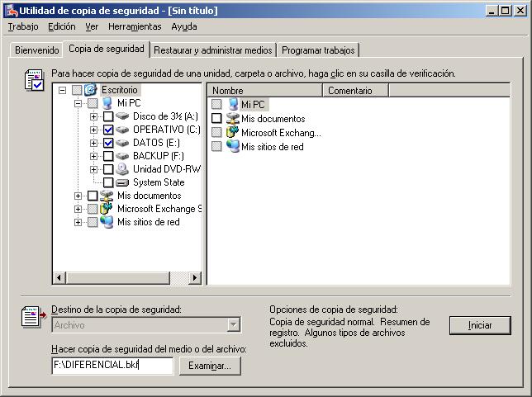Check the BACKUP (F:) drive checkbox
The width and height of the screenshot is (532, 397).
pyautogui.click(x=108, y=156)
